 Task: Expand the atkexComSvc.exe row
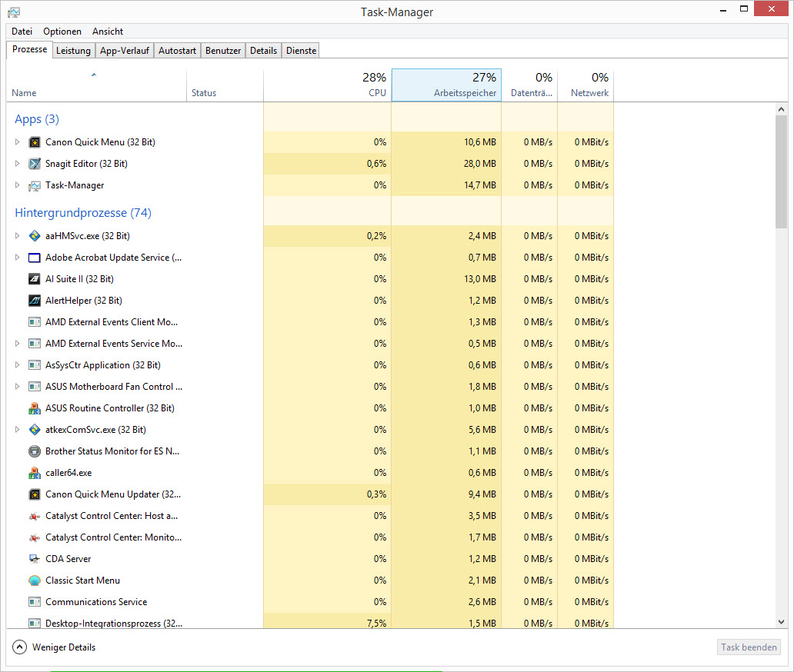[17, 430]
